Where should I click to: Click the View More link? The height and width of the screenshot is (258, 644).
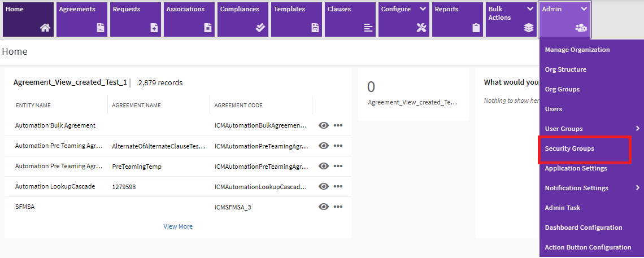click(178, 226)
